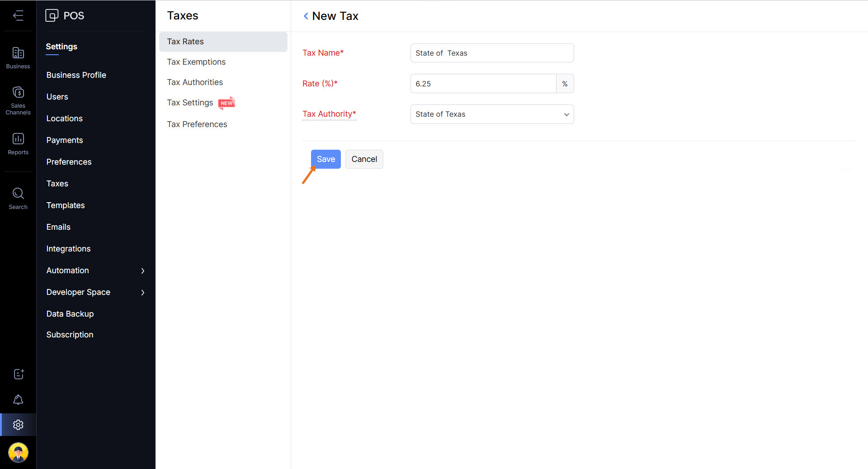Viewport: 868px width, 469px height.
Task: Expand the Developer Space submenu
Action: pos(142,292)
